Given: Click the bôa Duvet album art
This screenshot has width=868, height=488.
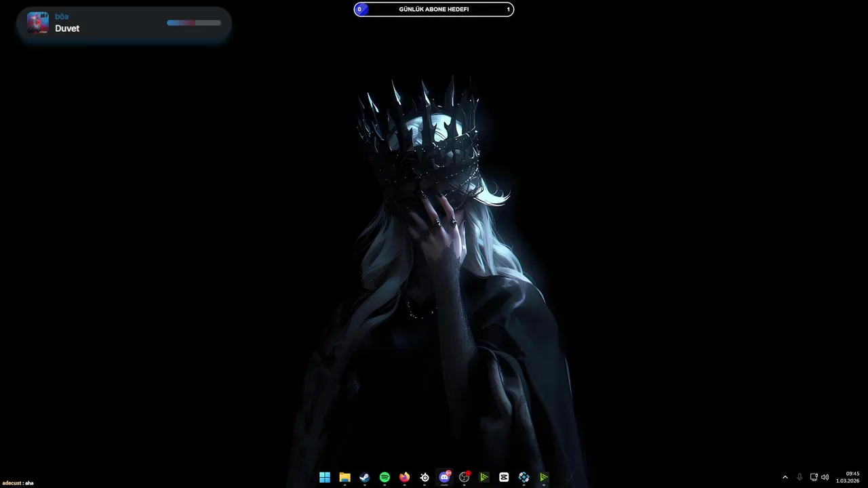Looking at the screenshot, I should coord(38,23).
